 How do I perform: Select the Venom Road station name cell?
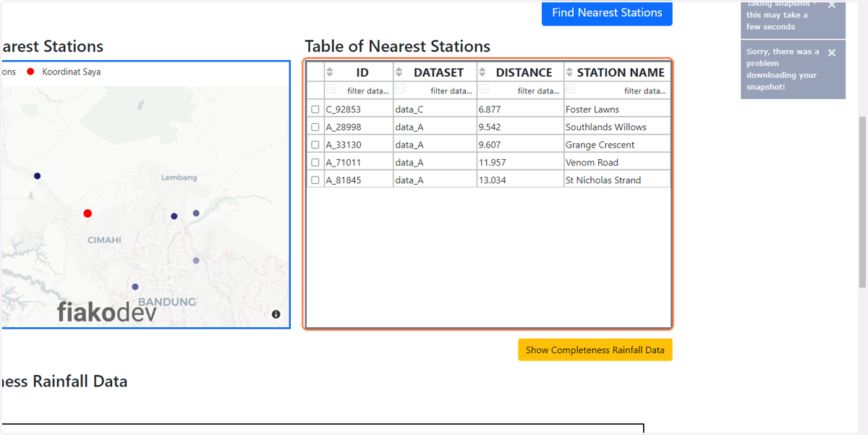[617, 162]
